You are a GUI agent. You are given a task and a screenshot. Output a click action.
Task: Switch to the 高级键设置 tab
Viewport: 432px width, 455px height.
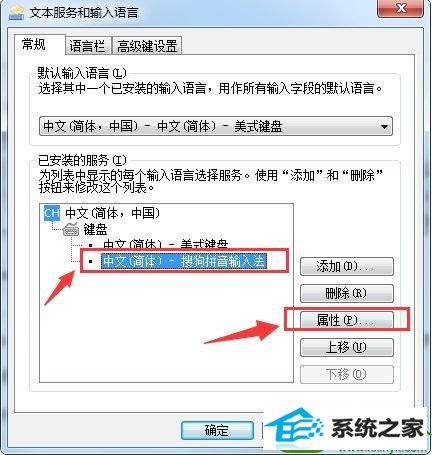[147, 46]
